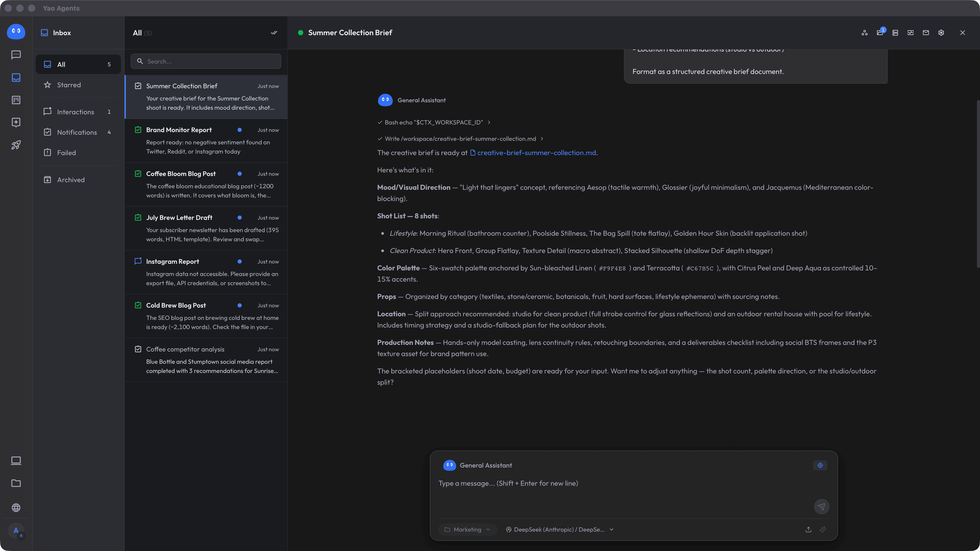Open the chat icon in left rail

point(16,55)
